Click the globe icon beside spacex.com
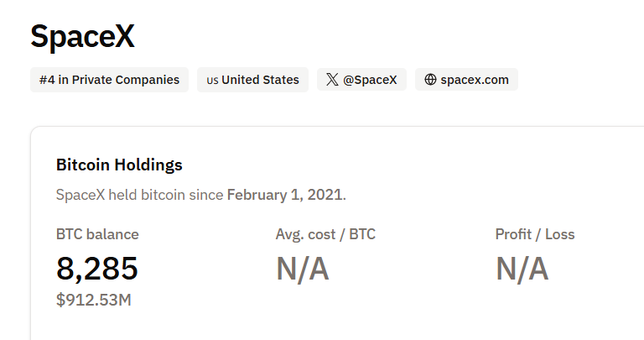Screen dimensions: 644x340 (x=431, y=80)
